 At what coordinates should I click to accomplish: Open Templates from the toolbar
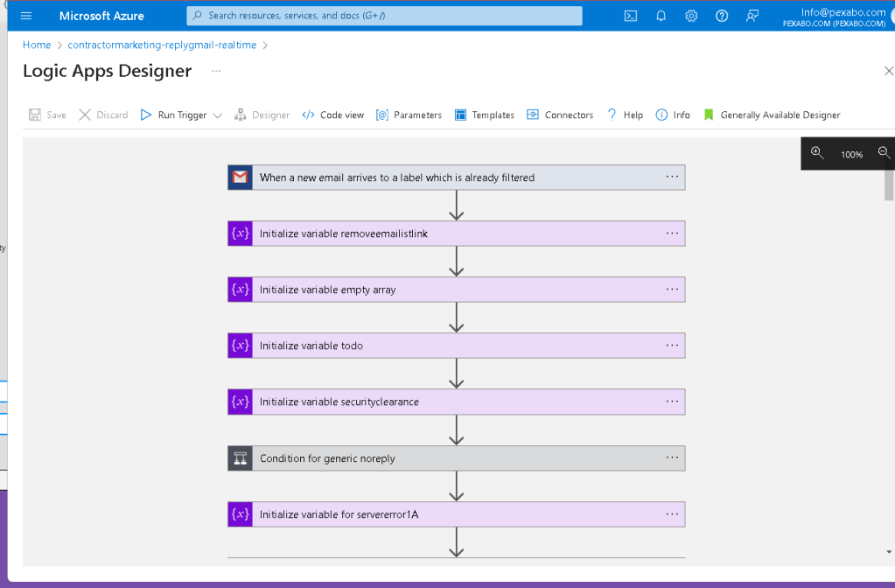point(485,115)
